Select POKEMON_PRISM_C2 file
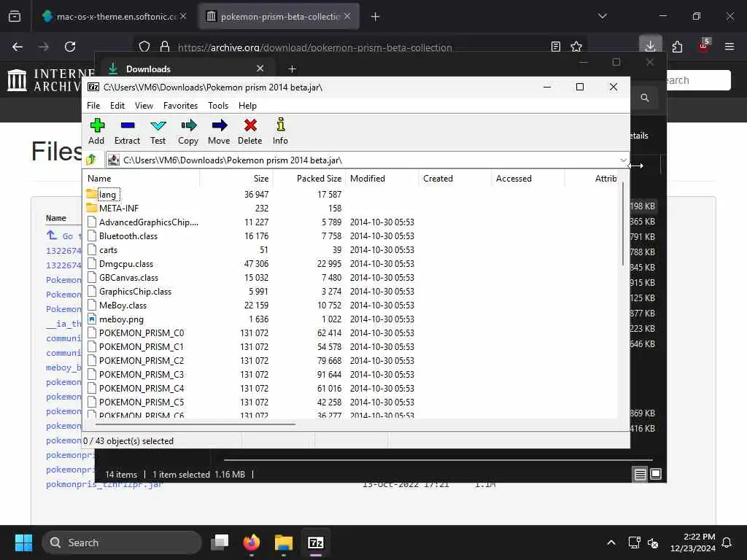747x560 pixels. (141, 360)
